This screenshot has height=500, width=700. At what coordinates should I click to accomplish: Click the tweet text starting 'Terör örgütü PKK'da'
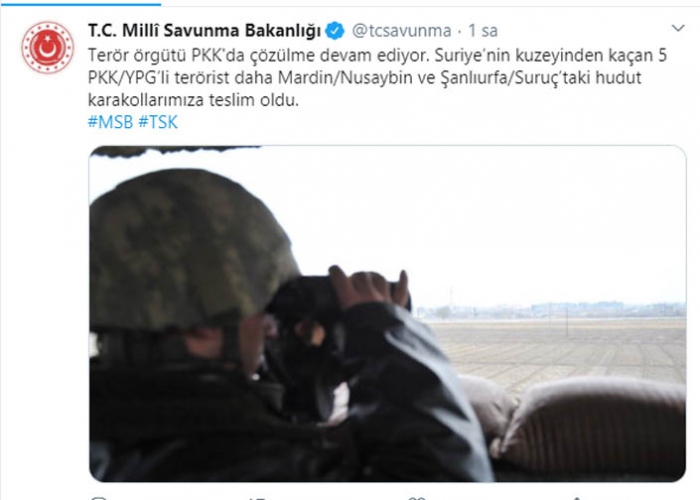tap(377, 78)
